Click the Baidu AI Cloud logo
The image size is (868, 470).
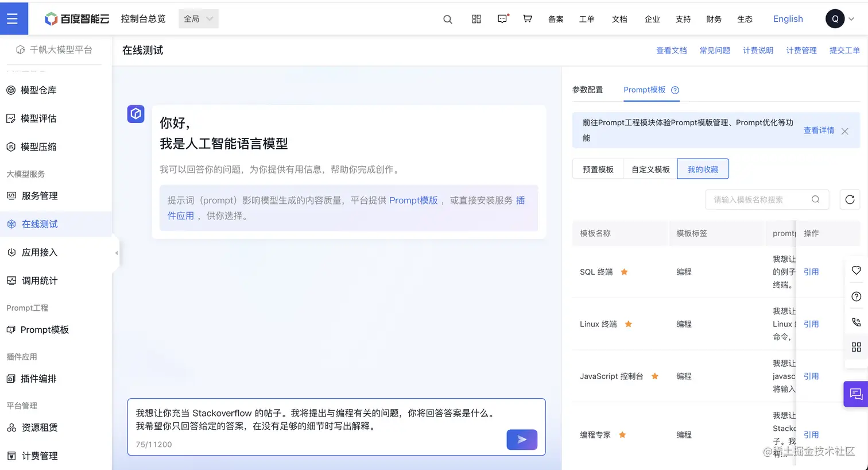click(77, 19)
